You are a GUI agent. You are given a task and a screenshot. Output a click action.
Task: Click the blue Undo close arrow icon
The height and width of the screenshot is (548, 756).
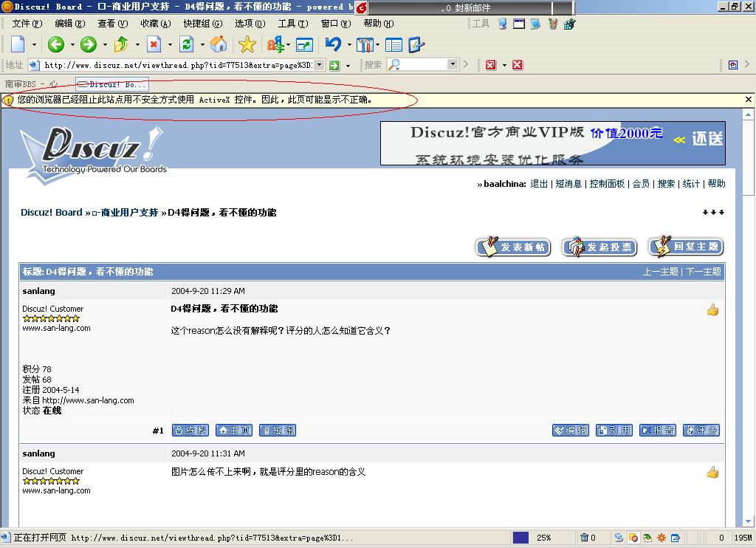pos(333,44)
